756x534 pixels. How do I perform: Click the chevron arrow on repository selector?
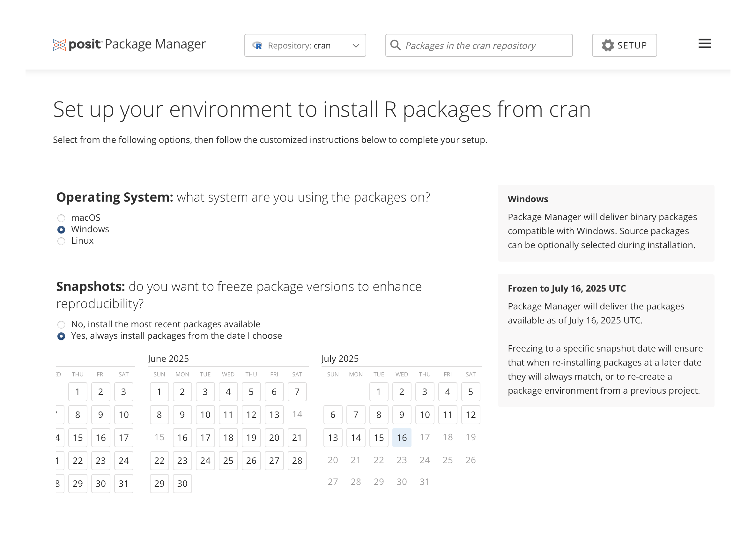pyautogui.click(x=356, y=46)
